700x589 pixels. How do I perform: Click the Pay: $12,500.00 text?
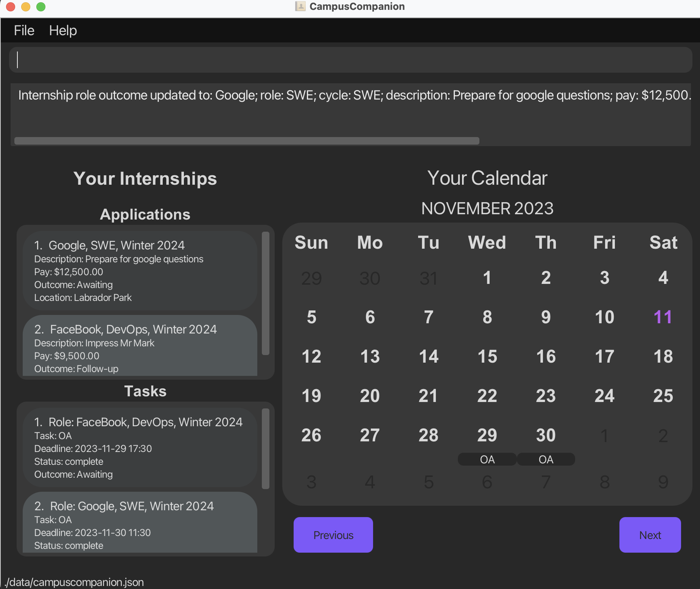tap(68, 272)
